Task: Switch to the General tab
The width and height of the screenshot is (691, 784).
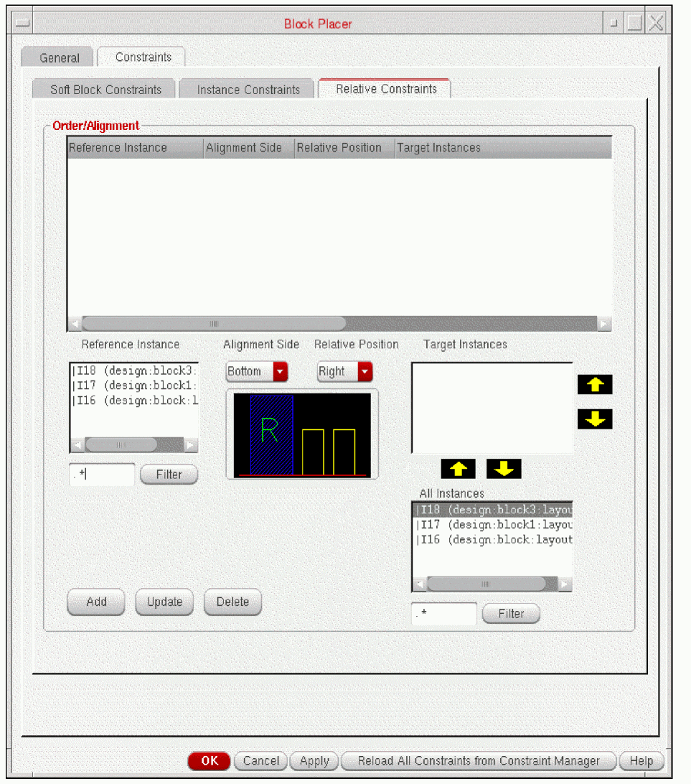Action: point(59,58)
